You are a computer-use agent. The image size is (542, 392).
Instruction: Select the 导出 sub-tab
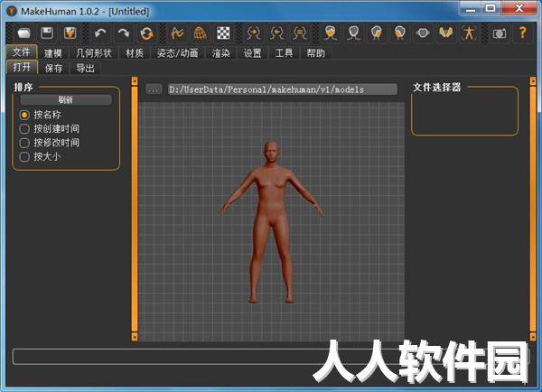click(85, 68)
